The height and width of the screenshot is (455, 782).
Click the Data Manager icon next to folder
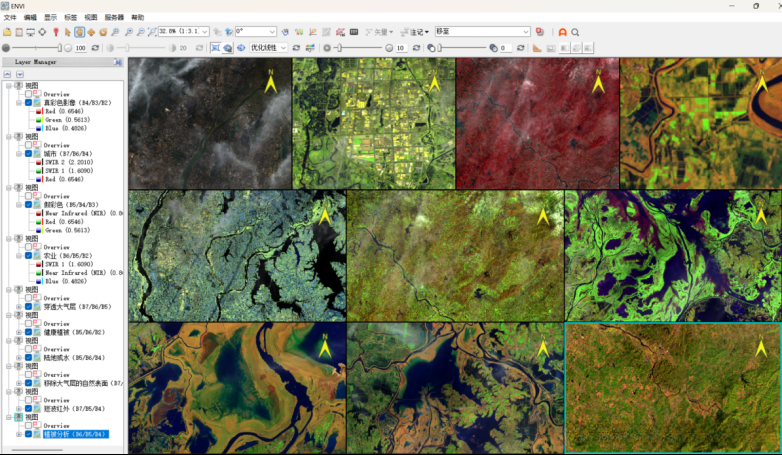pos(19,32)
